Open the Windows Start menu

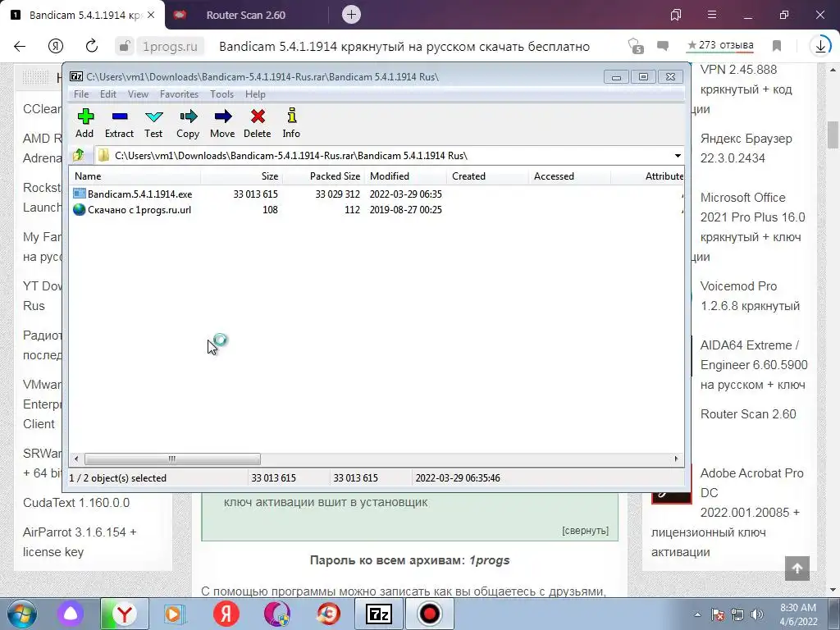(22, 614)
